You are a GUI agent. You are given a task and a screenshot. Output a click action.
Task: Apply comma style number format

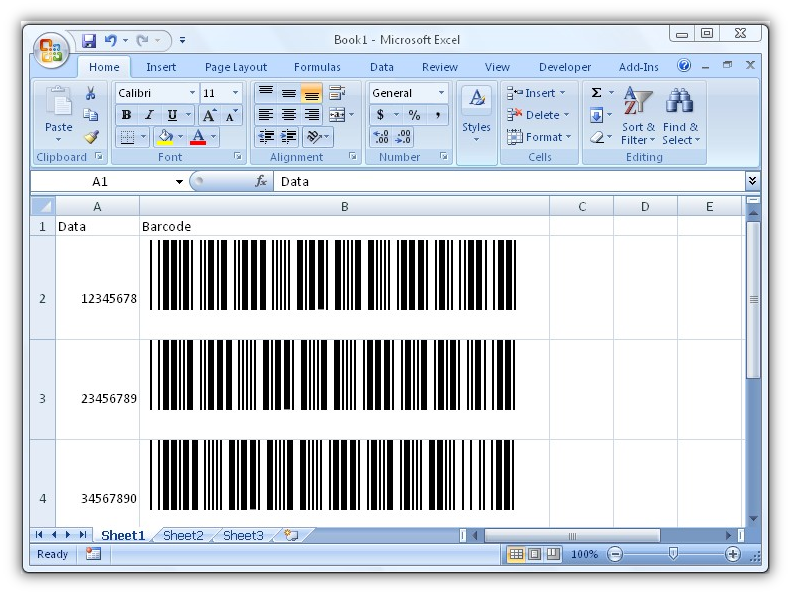437,115
